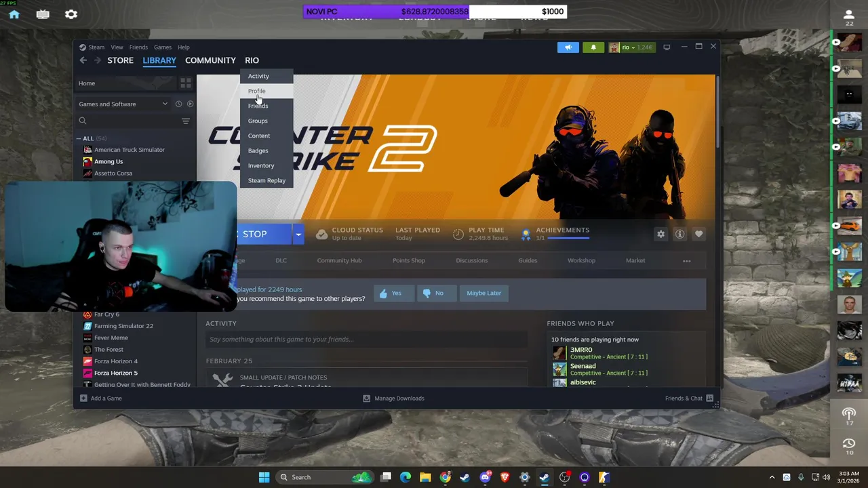Open the Workshop link
The width and height of the screenshot is (868, 488).
click(x=581, y=260)
